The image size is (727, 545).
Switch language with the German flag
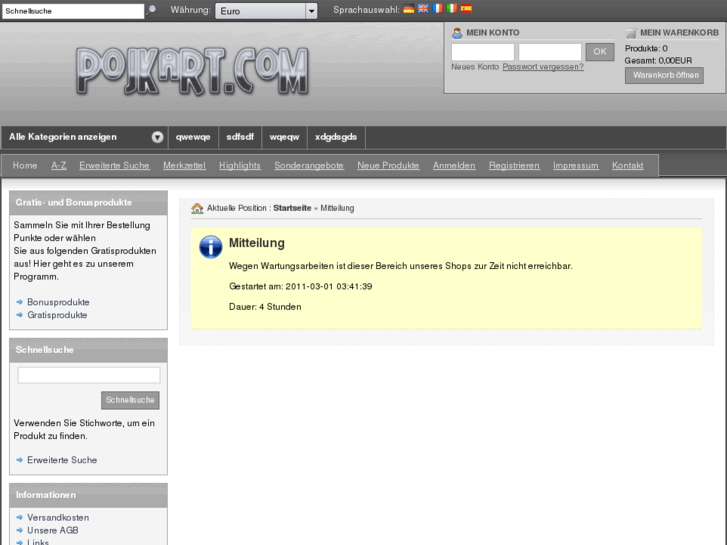point(408,9)
